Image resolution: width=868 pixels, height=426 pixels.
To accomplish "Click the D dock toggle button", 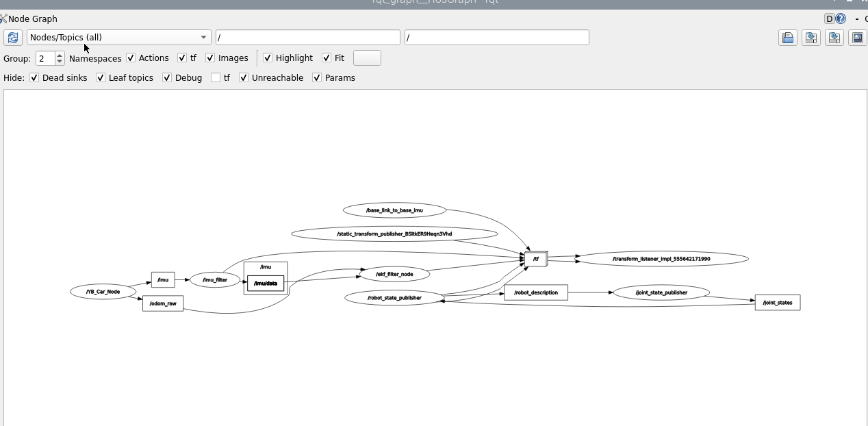I will pyautogui.click(x=829, y=19).
